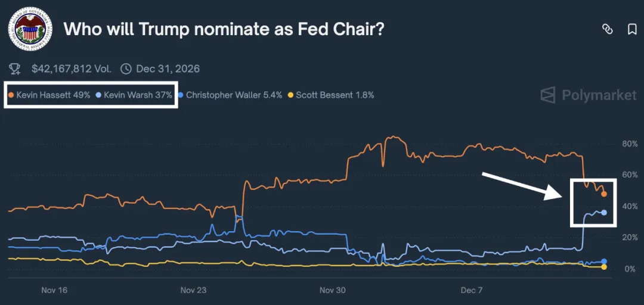Click the clock icon beside end date

[x=126, y=69]
